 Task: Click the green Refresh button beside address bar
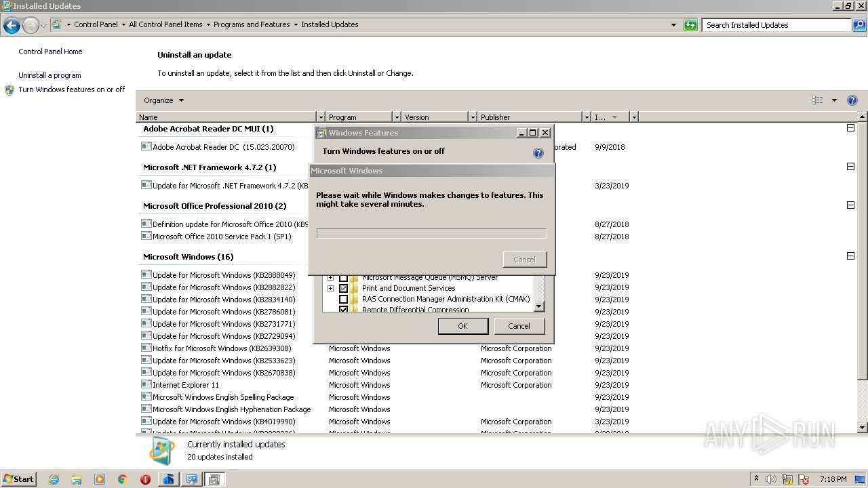690,25
